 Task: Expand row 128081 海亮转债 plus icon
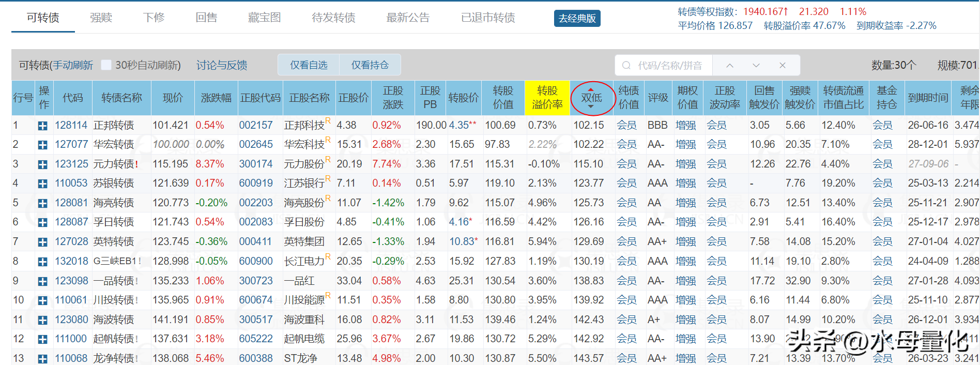[x=43, y=204]
